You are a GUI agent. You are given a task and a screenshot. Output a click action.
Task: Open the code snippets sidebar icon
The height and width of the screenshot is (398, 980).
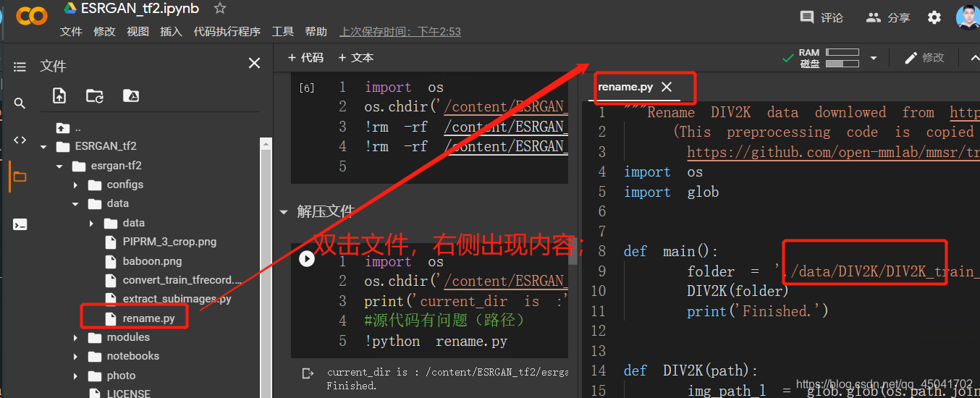tap(20, 140)
